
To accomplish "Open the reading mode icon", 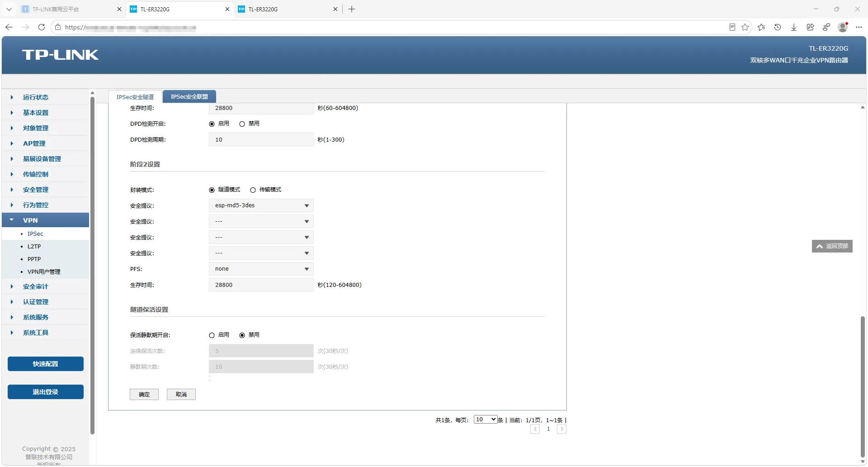I will point(732,27).
